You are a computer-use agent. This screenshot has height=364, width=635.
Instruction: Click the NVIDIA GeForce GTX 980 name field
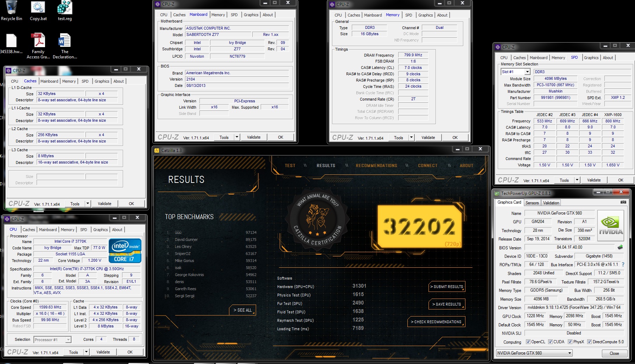[559, 213]
